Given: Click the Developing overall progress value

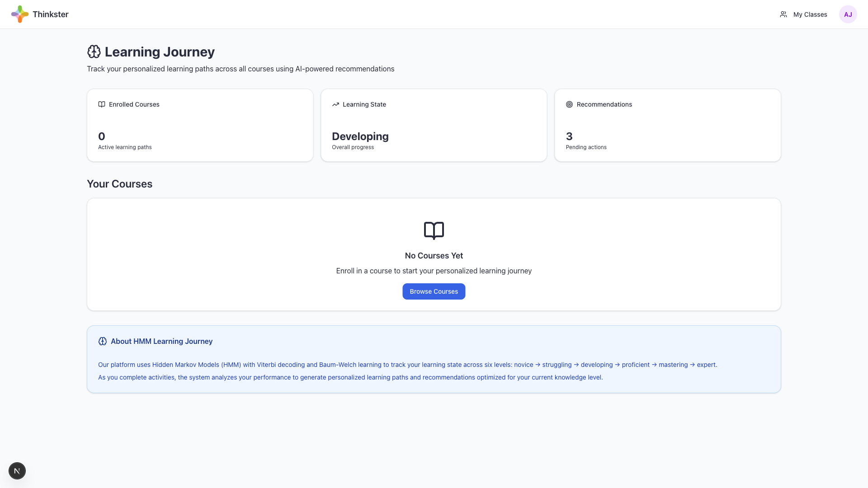Looking at the screenshot, I should click(360, 136).
